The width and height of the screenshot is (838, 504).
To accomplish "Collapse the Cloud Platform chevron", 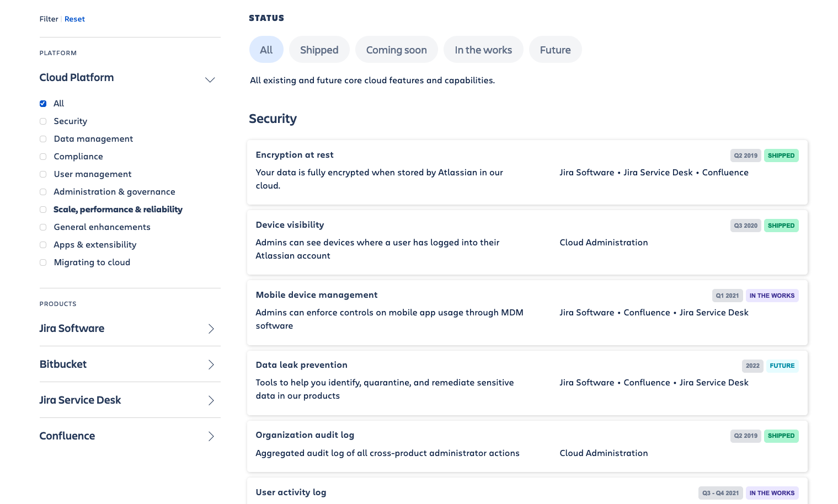I will pyautogui.click(x=210, y=80).
